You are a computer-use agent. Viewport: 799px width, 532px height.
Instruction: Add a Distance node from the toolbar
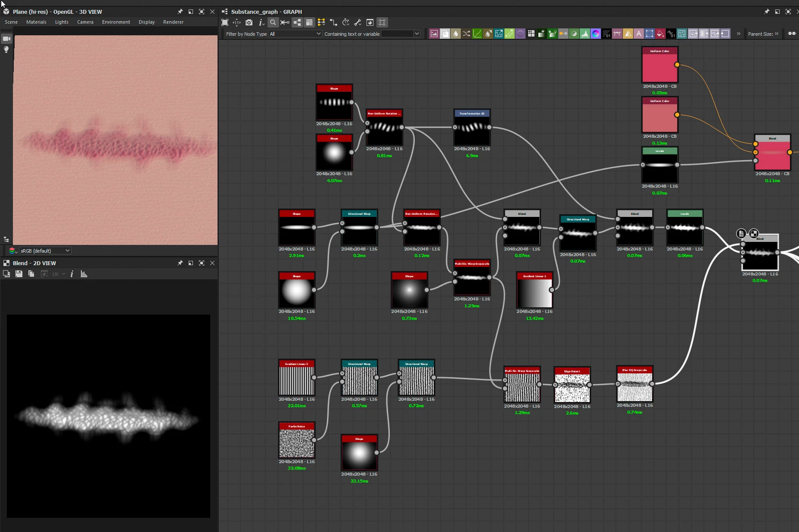pos(510,34)
